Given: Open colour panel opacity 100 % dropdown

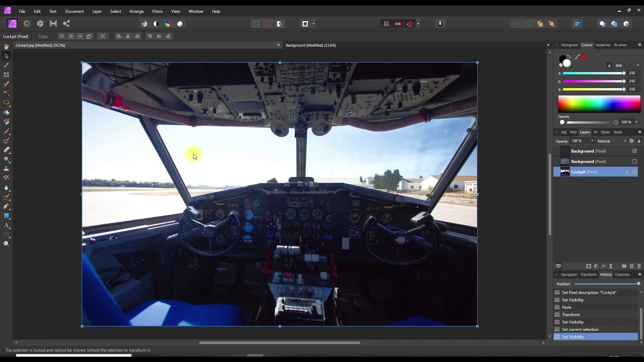Looking at the screenshot, I should (636, 122).
